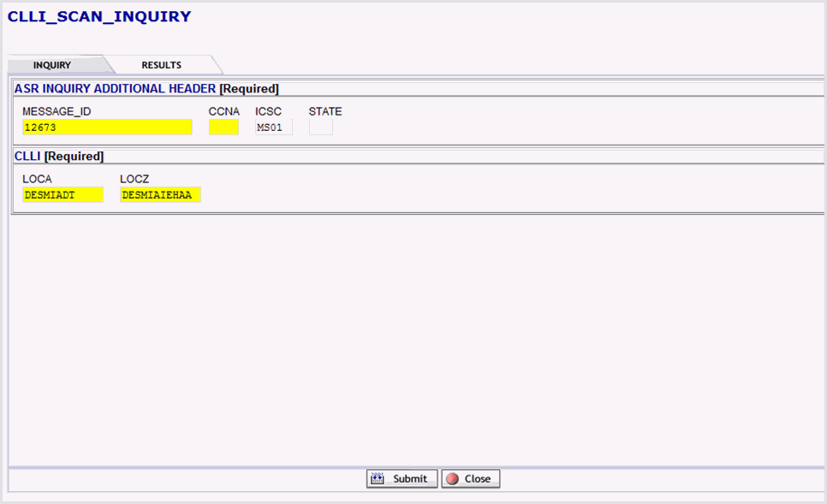This screenshot has height=504, width=827.
Task: Select the LOCZ field with DESMIAIEHAA
Action: tap(160, 195)
